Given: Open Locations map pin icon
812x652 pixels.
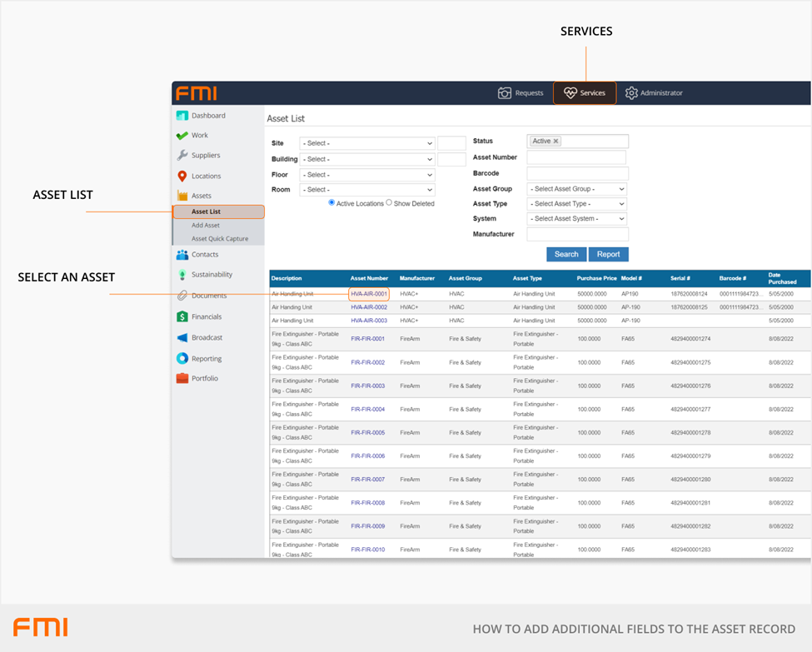Looking at the screenshot, I should tap(182, 177).
